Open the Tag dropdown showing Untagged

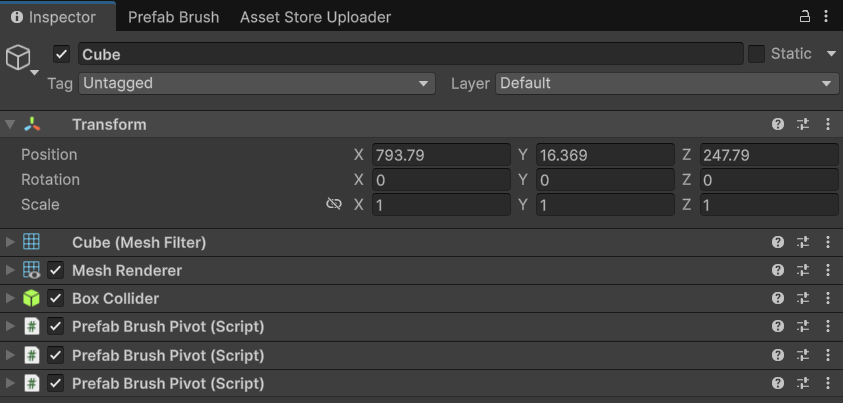(x=256, y=84)
